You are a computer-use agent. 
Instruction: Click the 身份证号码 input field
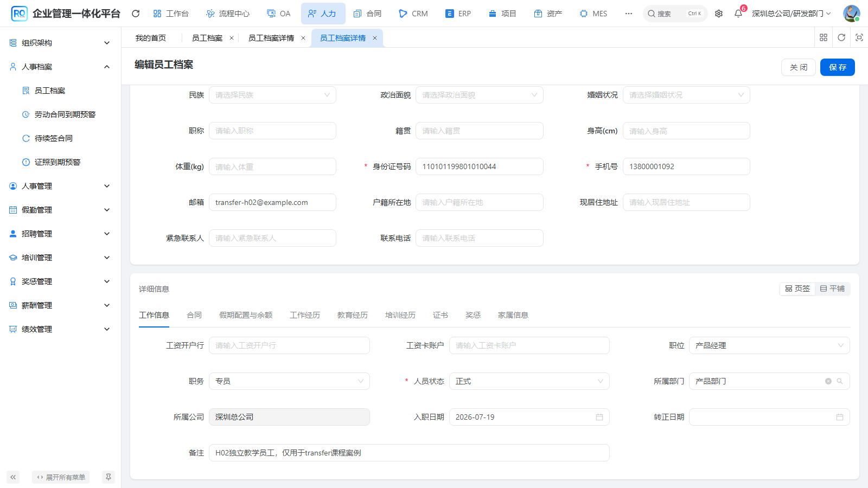click(x=480, y=166)
